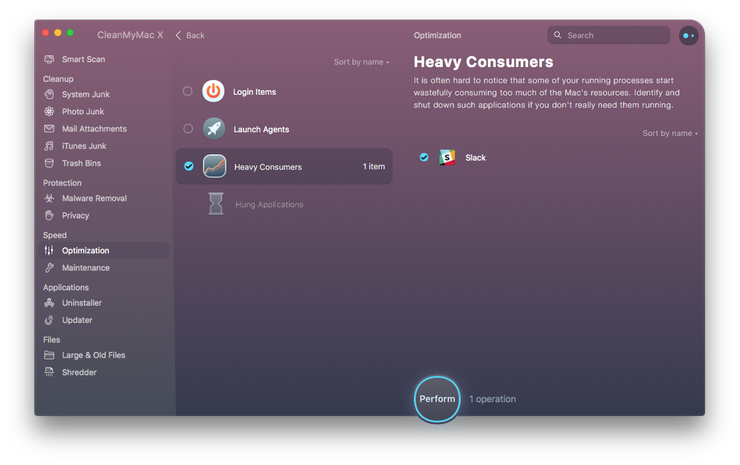Open the Uninstaller module

[x=82, y=303]
